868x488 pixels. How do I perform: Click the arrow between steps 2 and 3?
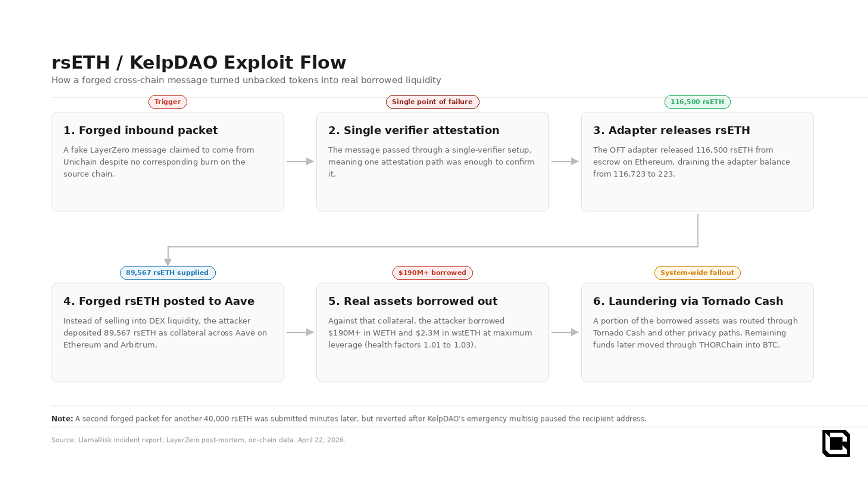(x=565, y=161)
